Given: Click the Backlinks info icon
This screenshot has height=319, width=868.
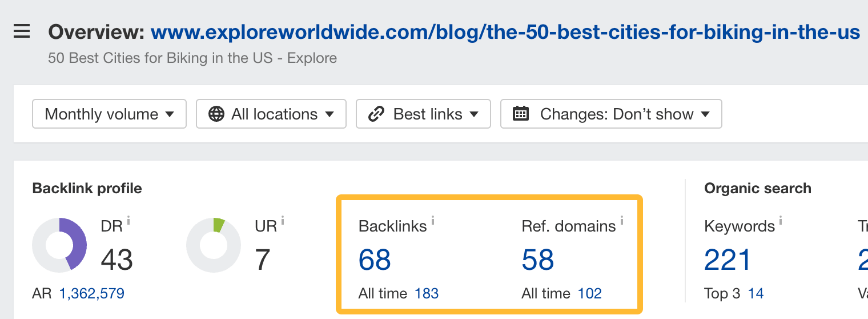Looking at the screenshot, I should coord(433,220).
